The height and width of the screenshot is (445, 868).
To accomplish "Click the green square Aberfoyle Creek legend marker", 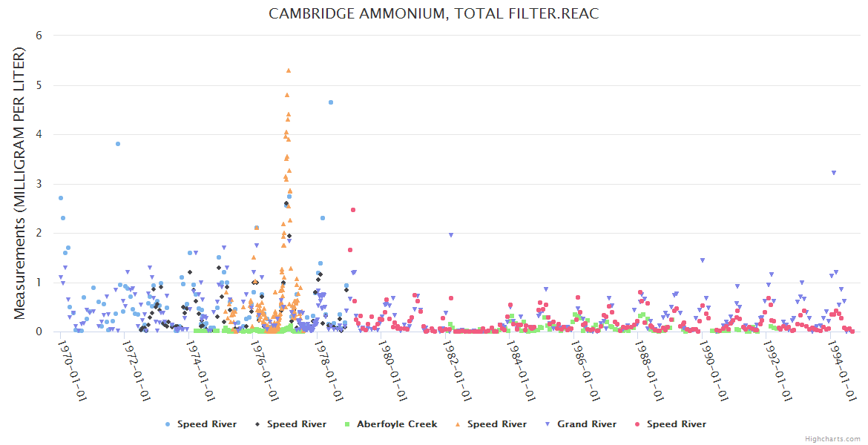I will (x=346, y=424).
